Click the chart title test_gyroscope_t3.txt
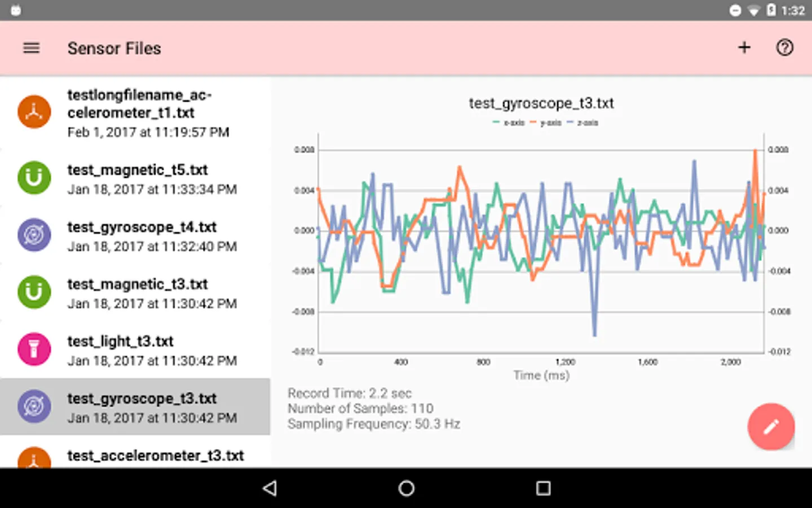The image size is (812, 508). 541,103
